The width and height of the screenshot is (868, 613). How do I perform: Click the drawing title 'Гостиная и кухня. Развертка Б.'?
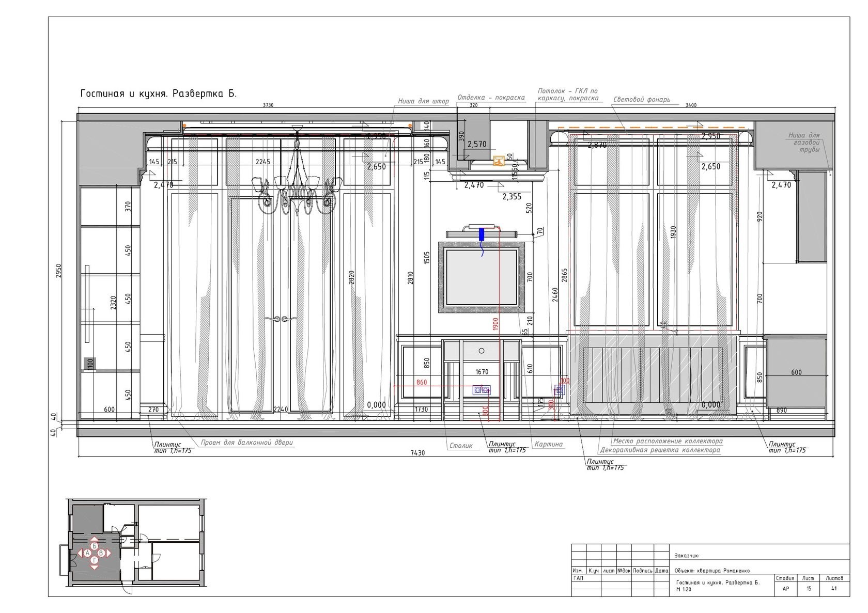(159, 94)
